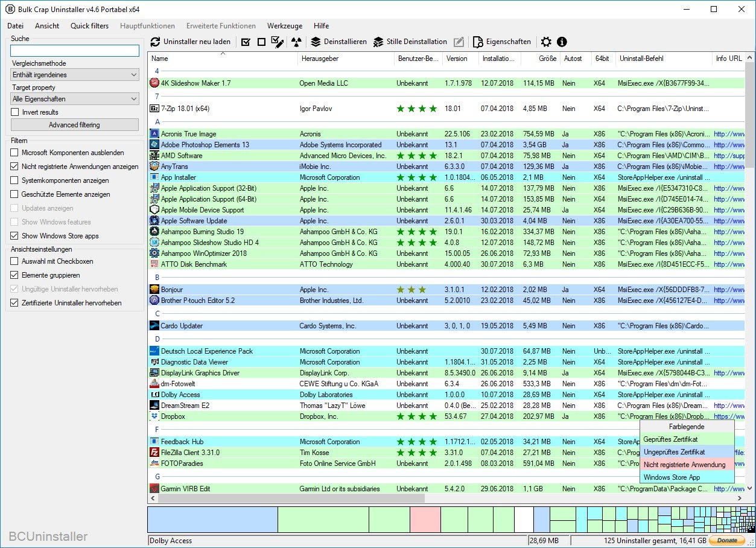
Task: Sort list by the Name column header
Action: coord(160,59)
